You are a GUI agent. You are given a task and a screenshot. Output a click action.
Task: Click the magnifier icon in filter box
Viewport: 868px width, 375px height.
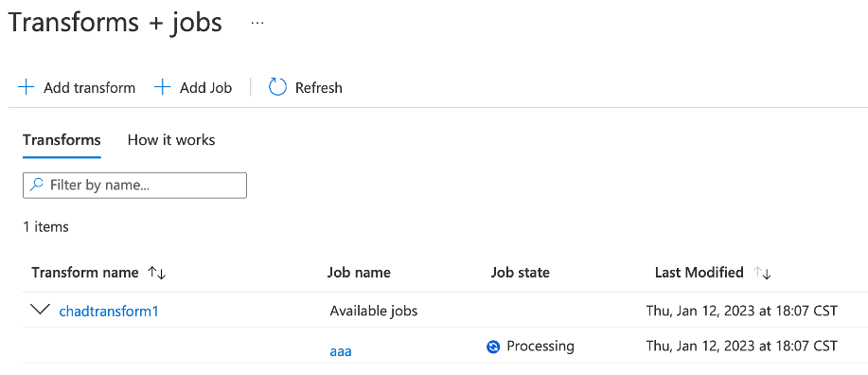tap(37, 185)
